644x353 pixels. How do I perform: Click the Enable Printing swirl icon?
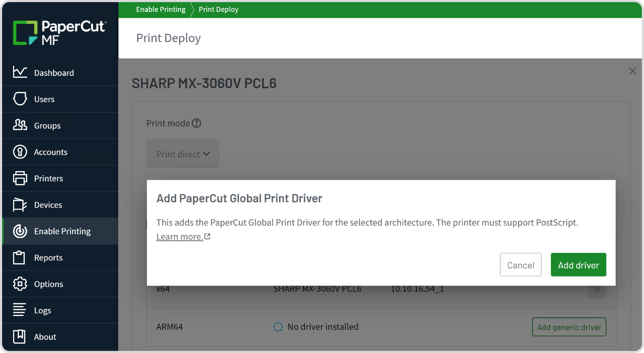[20, 231]
